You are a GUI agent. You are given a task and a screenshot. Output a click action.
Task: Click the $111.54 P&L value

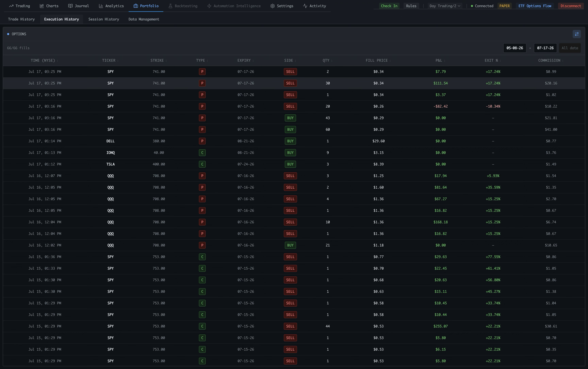(x=440, y=83)
